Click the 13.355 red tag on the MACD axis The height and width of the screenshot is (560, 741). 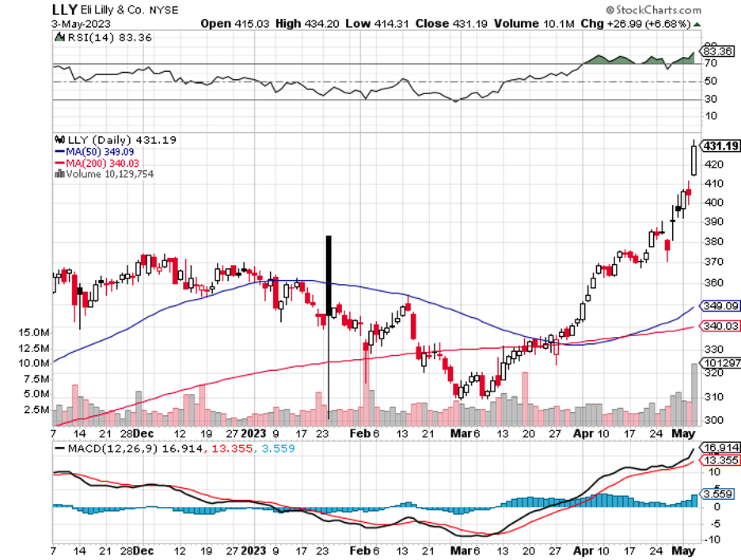tap(720, 460)
